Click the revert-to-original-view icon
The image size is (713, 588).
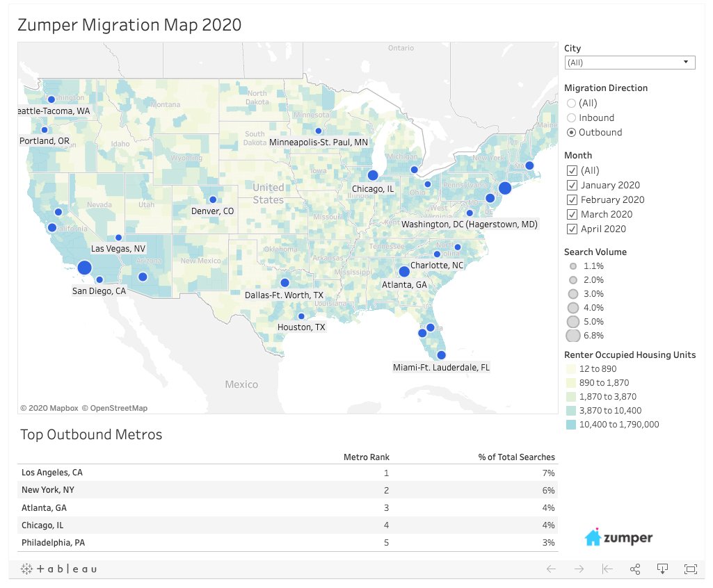tap(606, 569)
